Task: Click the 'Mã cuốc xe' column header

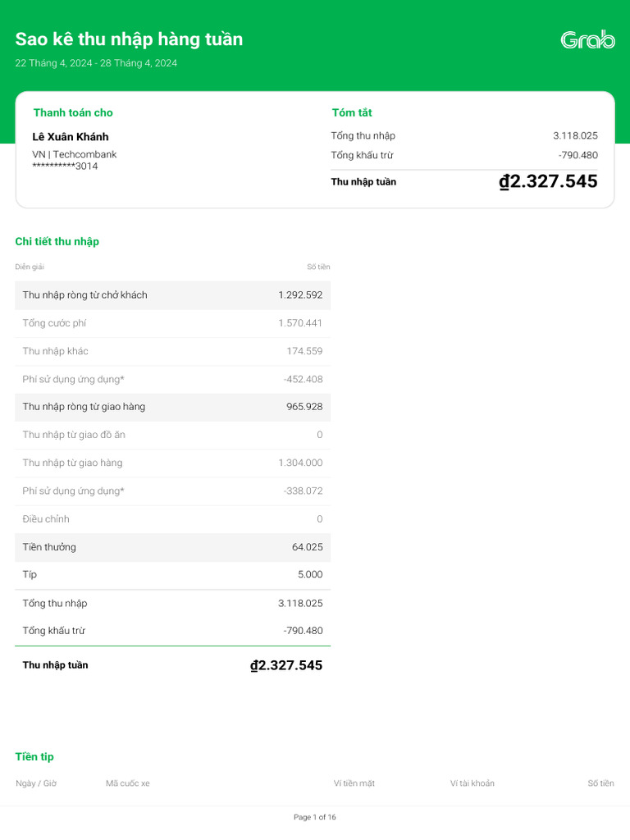Action: 128,783
